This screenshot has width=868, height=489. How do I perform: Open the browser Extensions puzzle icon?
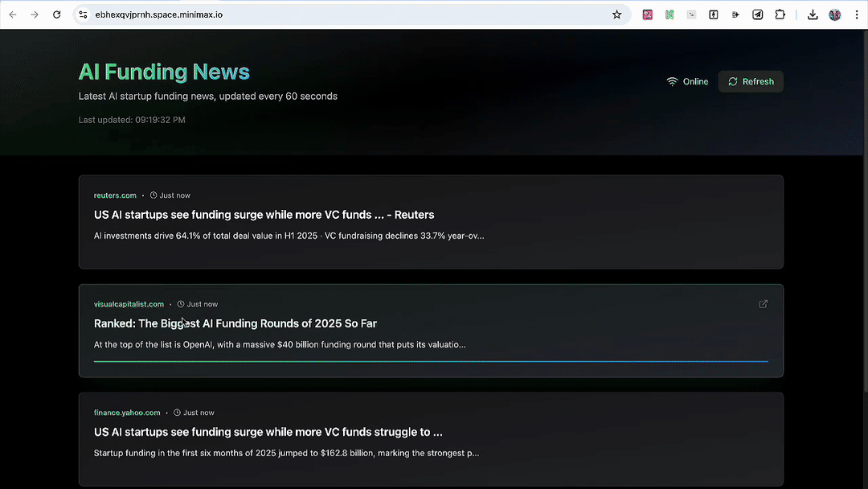tap(780, 14)
